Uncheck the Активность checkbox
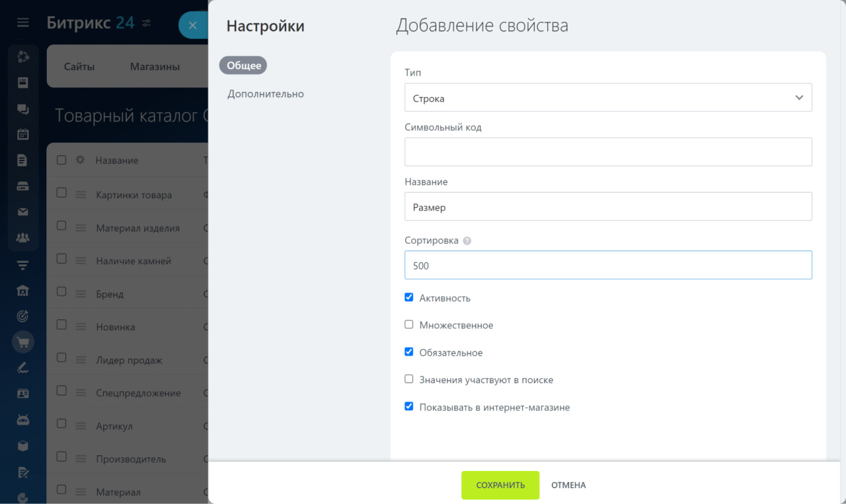Image resolution: width=846 pixels, height=504 pixels. point(409,297)
